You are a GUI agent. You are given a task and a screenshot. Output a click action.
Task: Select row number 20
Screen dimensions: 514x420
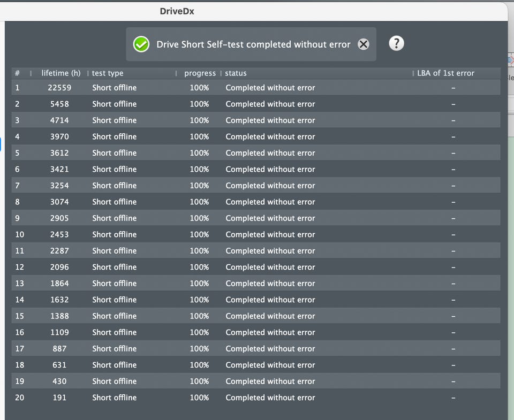(x=20, y=398)
